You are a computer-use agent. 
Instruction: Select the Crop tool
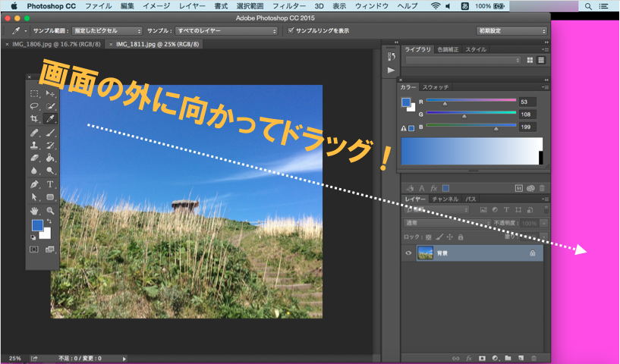coord(34,118)
